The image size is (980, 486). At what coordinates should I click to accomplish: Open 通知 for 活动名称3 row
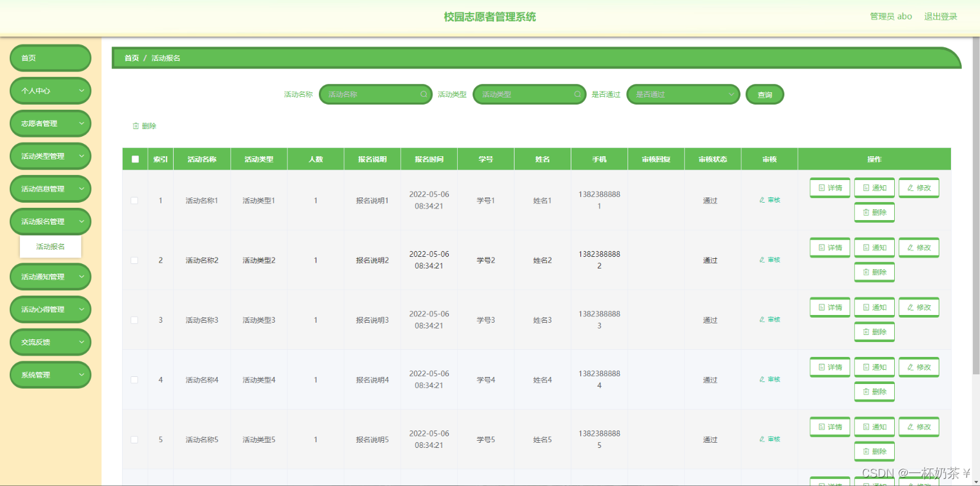click(875, 307)
